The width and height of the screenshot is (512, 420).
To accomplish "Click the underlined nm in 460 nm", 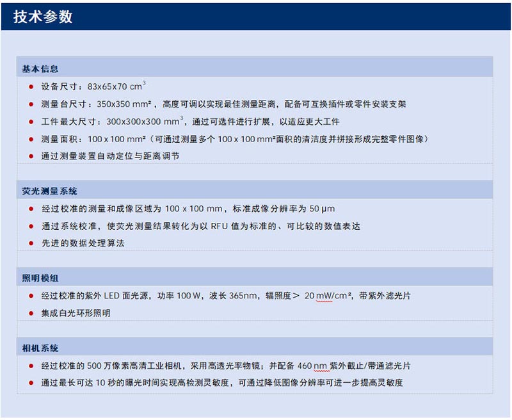I will click(x=320, y=366).
